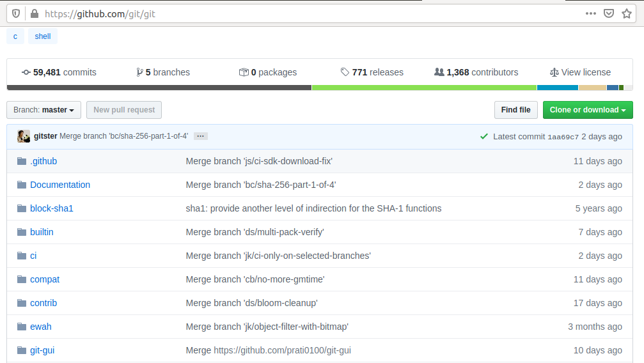Viewport: 644px width, 363px height.
Task: Click the tan language bar segment
Action: (592, 88)
